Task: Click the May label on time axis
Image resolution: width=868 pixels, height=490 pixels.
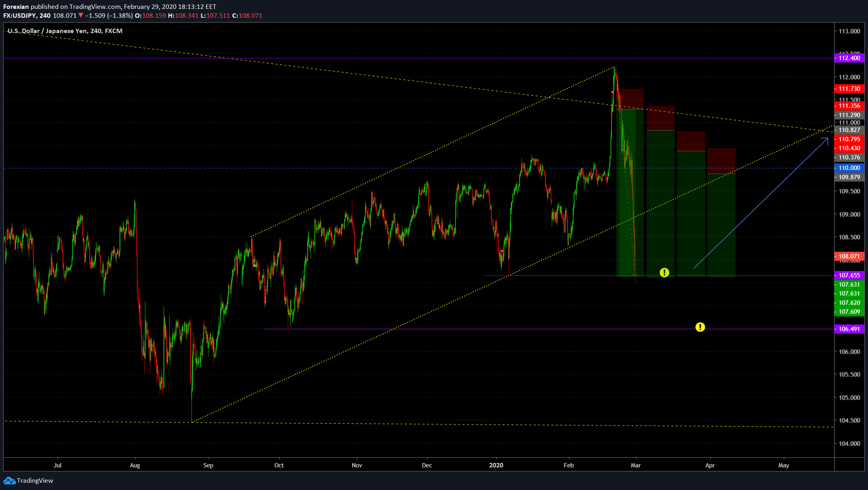Action: pos(784,465)
